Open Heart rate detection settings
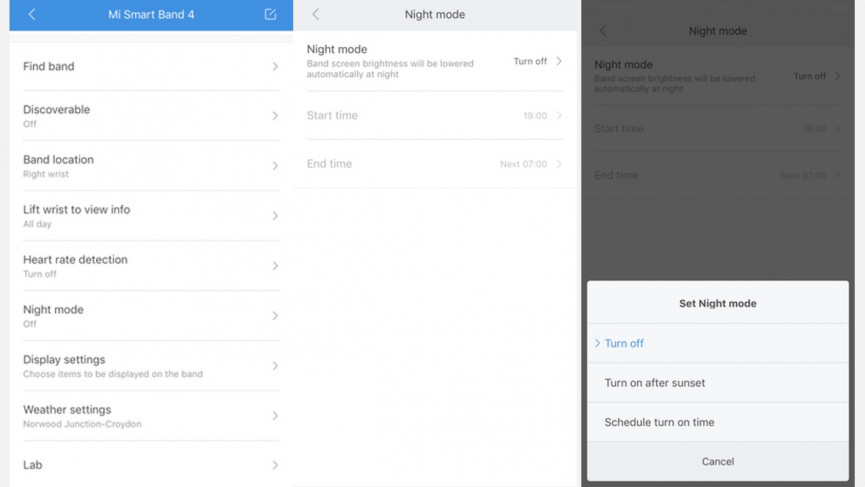Viewport: 865px width, 487px height. pyautogui.click(x=150, y=266)
